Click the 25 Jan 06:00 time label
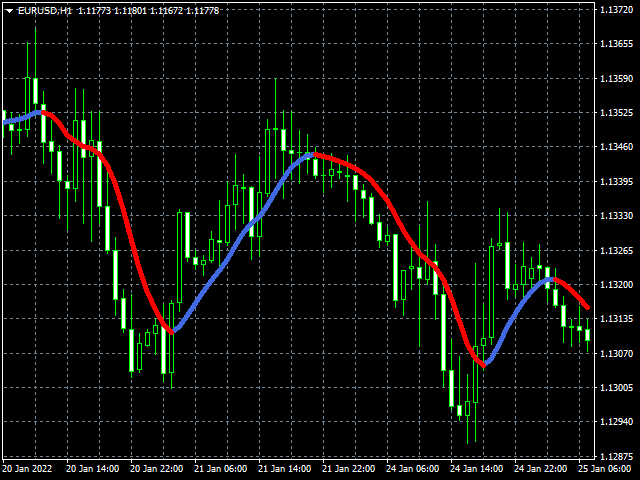640x480 pixels. click(x=605, y=468)
